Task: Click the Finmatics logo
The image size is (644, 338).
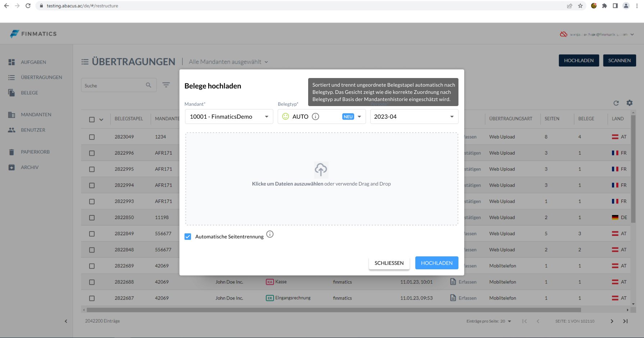Action: click(33, 34)
